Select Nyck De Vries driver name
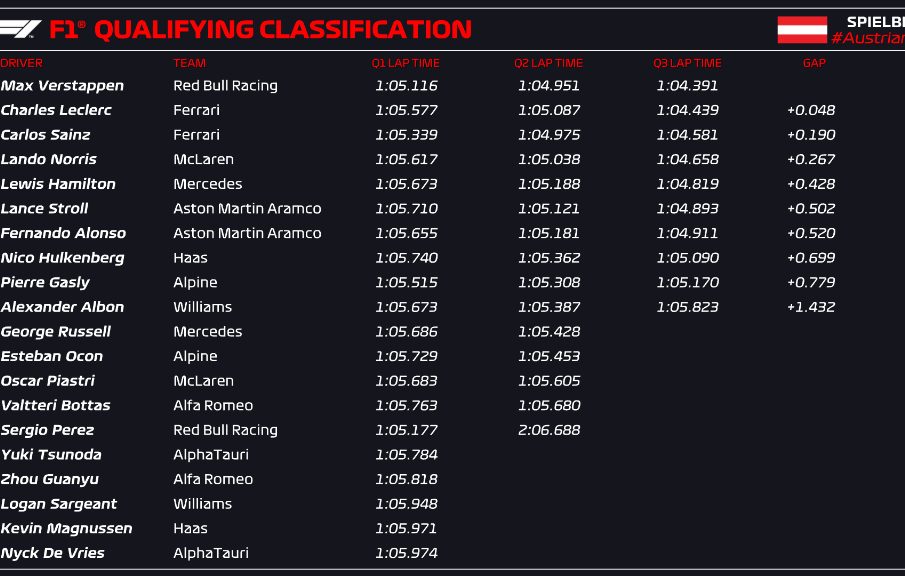Screen dimensions: 905x576 (x=53, y=553)
